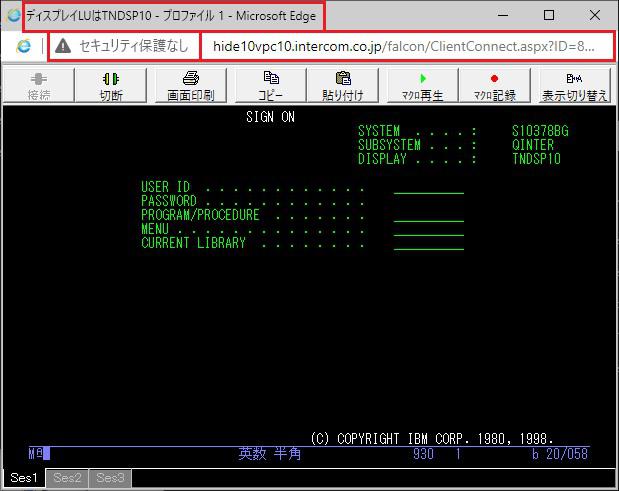Focus the USER ID input field
619x491 pixels.
tap(429, 187)
